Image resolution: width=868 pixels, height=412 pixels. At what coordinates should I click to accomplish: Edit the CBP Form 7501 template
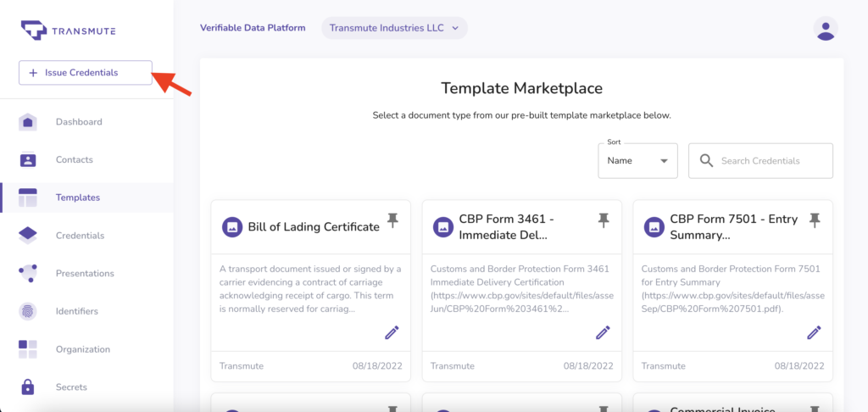click(x=814, y=332)
